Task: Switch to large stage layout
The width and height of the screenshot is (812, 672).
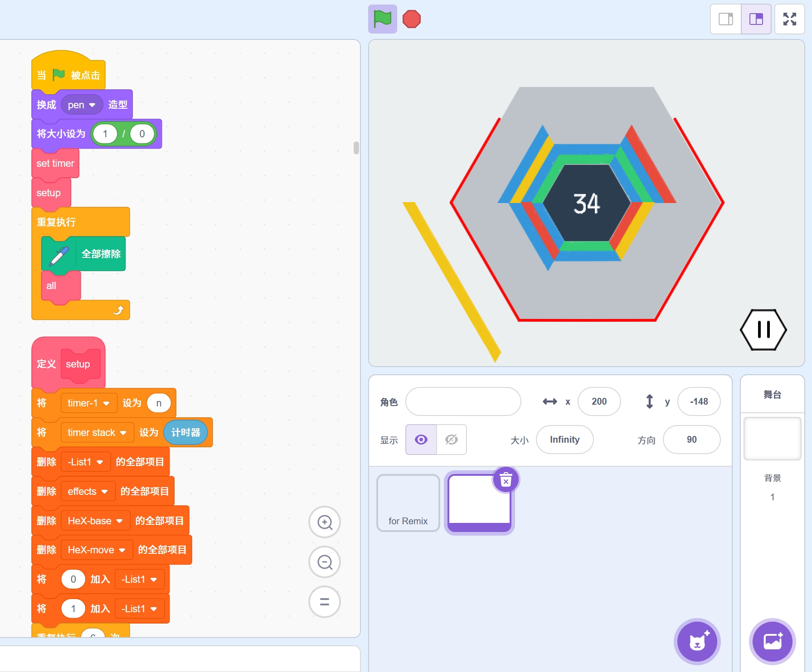Action: [756, 19]
